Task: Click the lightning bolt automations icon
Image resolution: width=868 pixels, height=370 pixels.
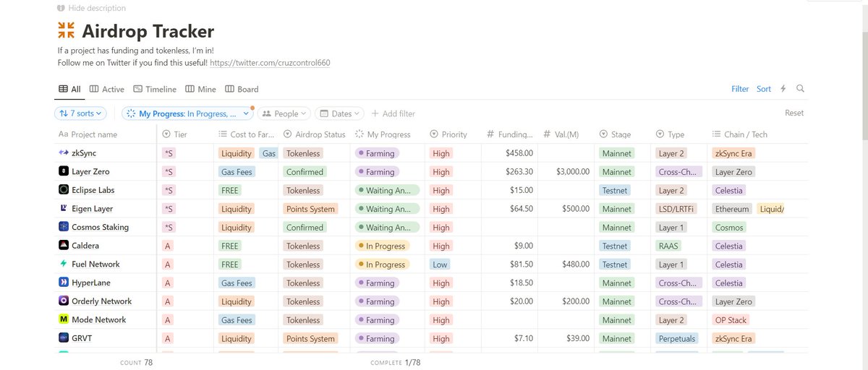Action: tap(783, 89)
